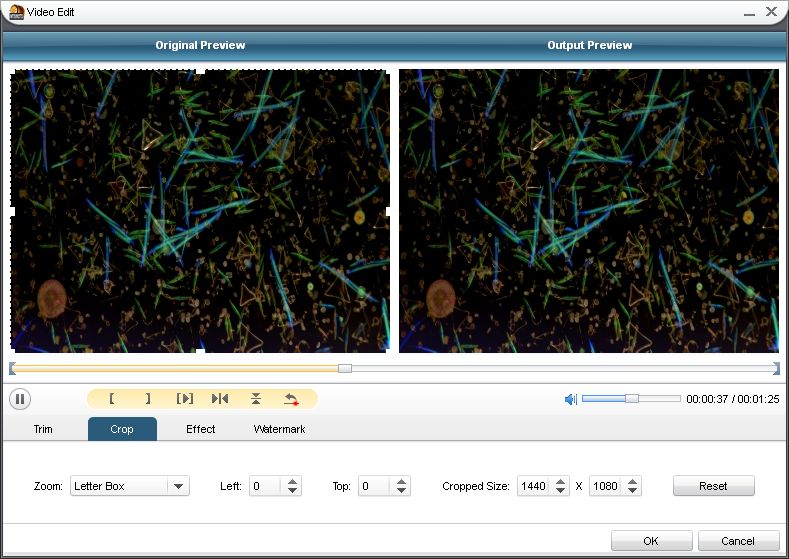Click the Cropped Size label
The height and width of the screenshot is (559, 789).
(x=476, y=486)
